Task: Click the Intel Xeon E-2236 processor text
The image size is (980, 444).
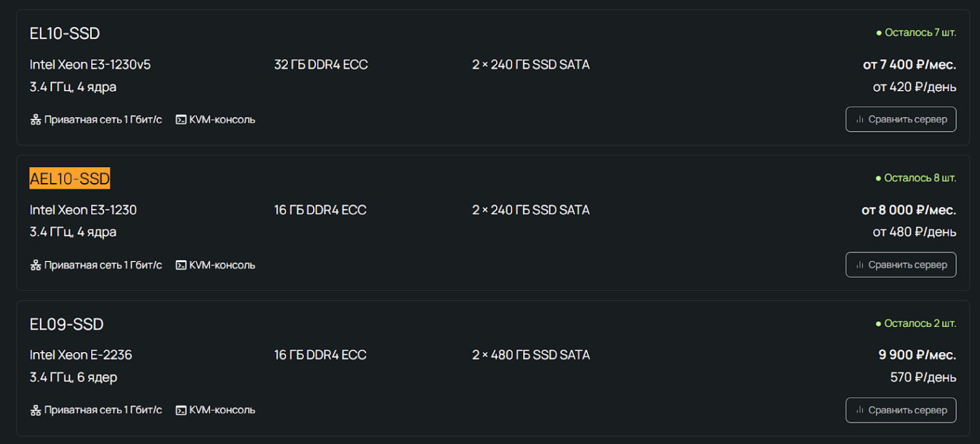Action: pyautogui.click(x=81, y=355)
